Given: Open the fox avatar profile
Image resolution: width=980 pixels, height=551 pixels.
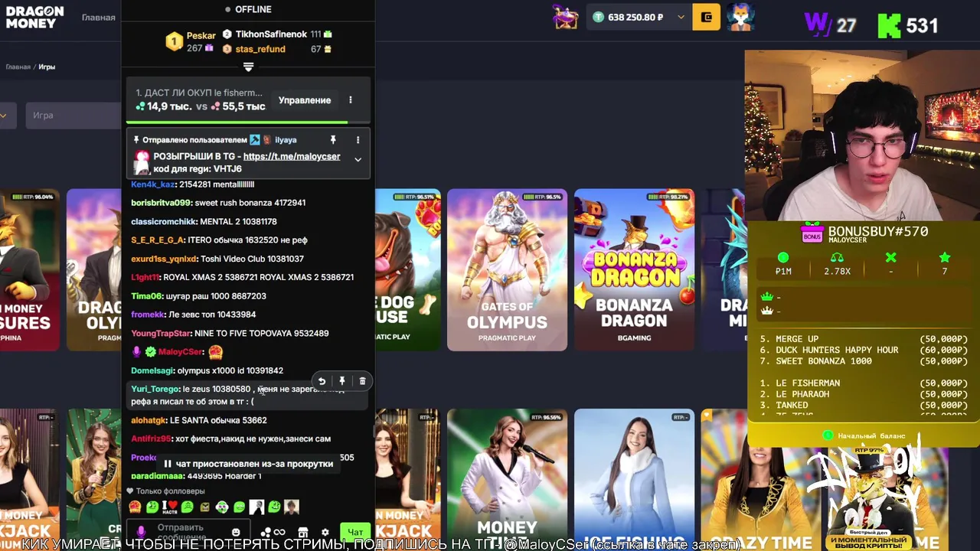Looking at the screenshot, I should (x=740, y=17).
